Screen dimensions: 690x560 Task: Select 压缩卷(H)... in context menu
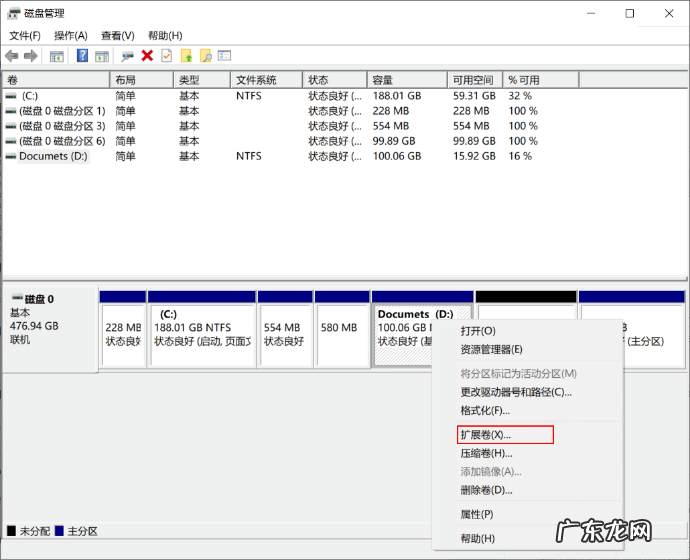(x=486, y=453)
